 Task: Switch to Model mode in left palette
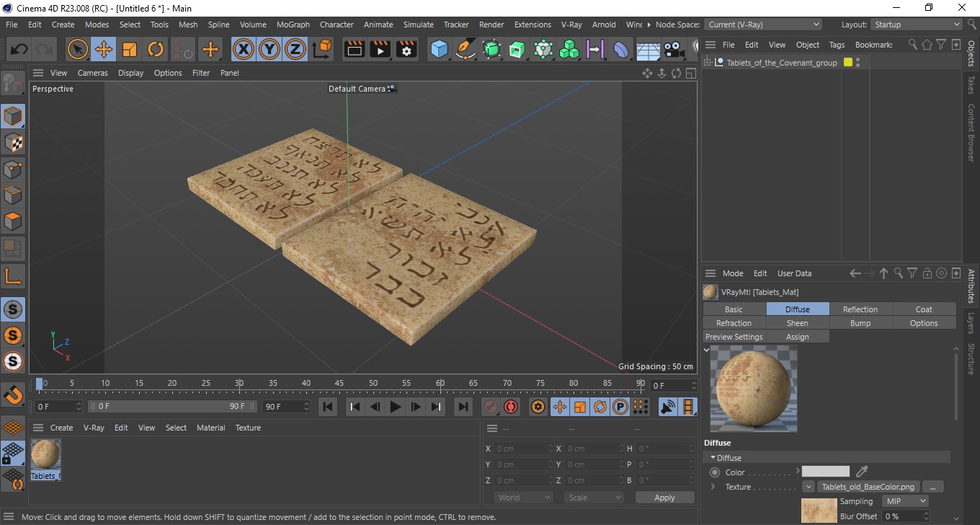(x=13, y=116)
